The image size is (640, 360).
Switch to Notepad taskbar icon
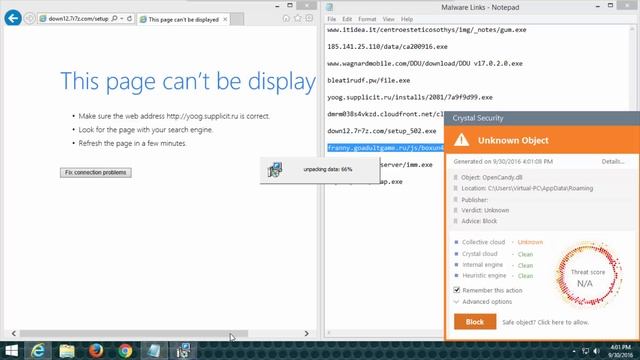(x=154, y=351)
